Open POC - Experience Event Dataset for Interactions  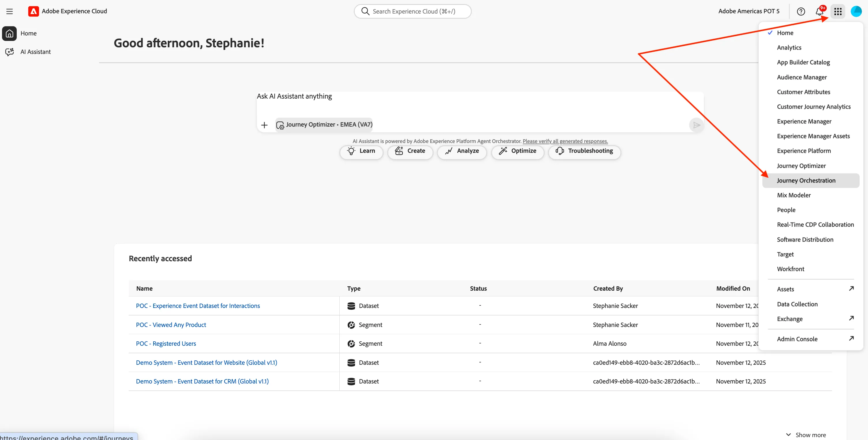coord(198,306)
